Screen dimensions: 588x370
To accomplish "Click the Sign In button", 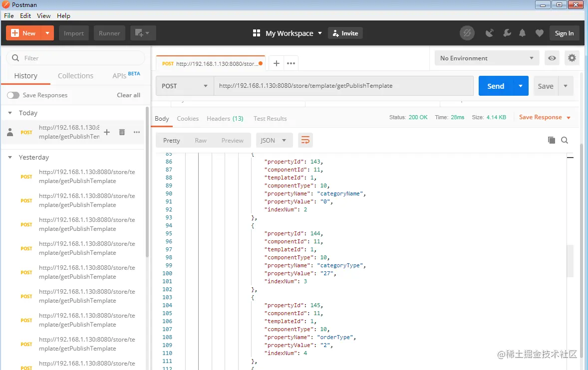I will (x=564, y=33).
